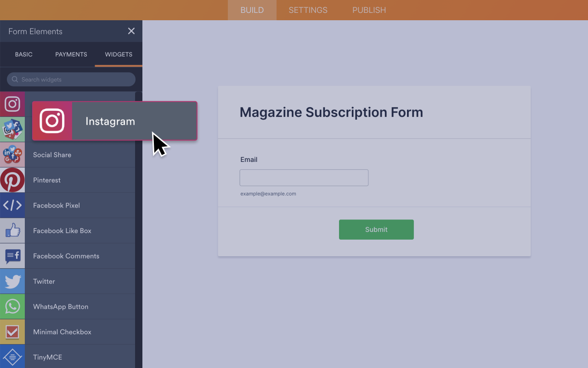The width and height of the screenshot is (588, 368).
Task: Select the WhatsApp Button icon
Action: click(x=12, y=306)
